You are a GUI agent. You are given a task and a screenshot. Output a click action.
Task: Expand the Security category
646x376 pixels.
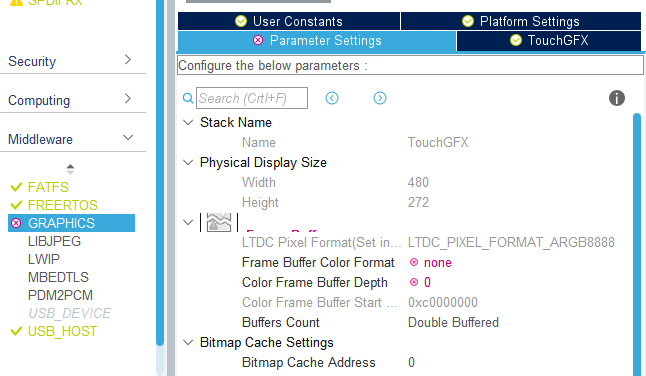[73, 61]
